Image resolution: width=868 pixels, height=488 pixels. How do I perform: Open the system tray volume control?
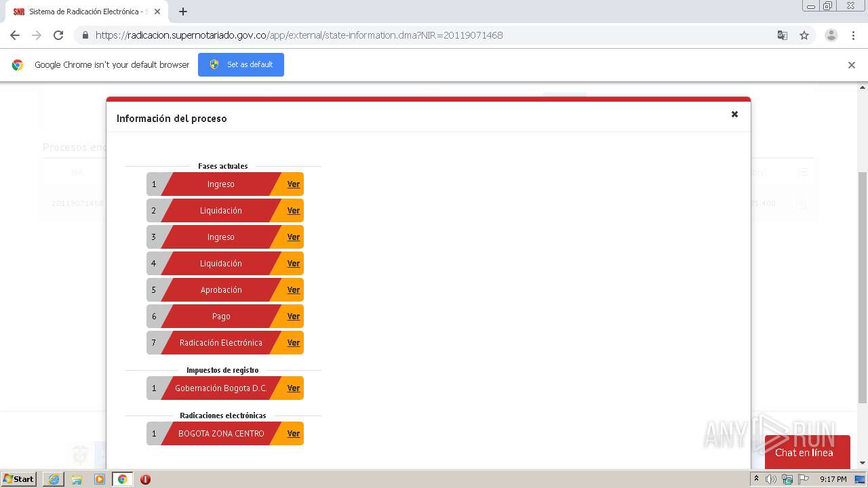coord(771,479)
